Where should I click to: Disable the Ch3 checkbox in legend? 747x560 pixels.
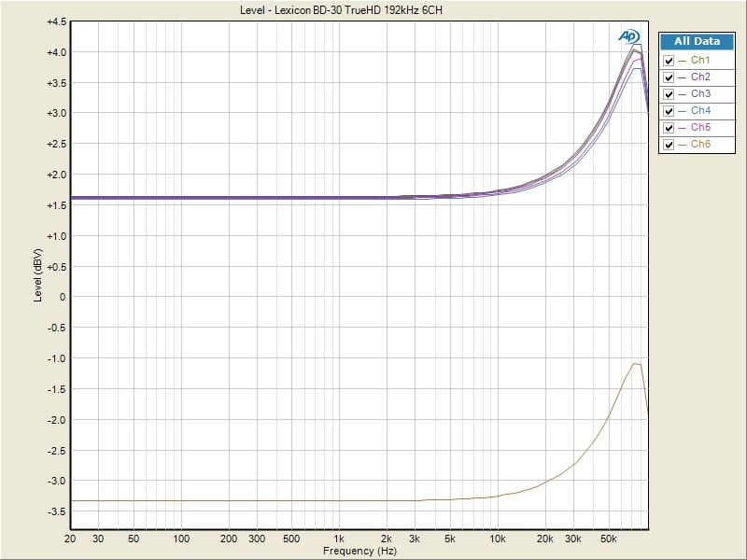click(x=669, y=94)
